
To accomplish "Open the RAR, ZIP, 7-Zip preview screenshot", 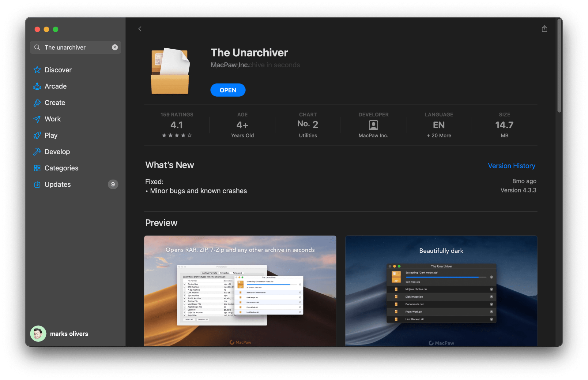I will (x=240, y=291).
